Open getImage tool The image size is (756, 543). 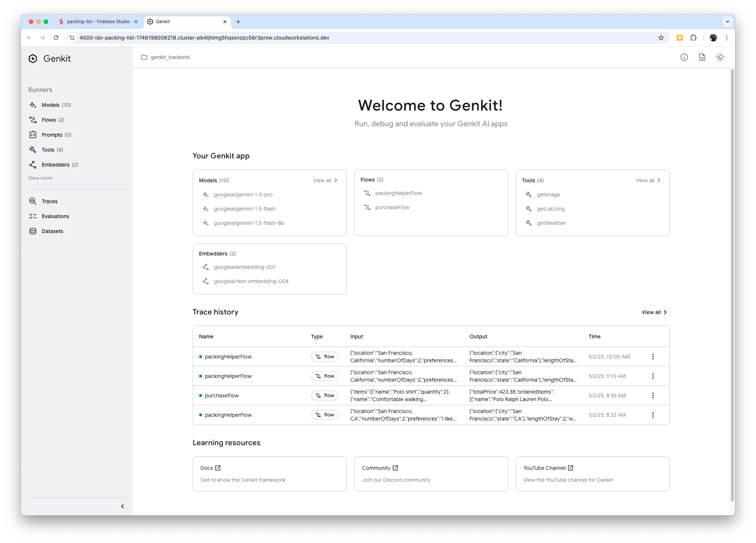(548, 195)
